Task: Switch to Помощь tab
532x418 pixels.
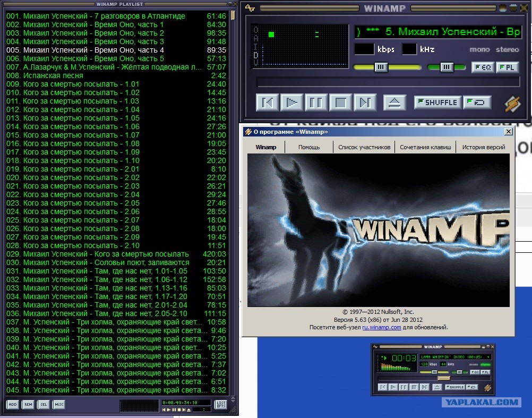Action: tap(309, 147)
